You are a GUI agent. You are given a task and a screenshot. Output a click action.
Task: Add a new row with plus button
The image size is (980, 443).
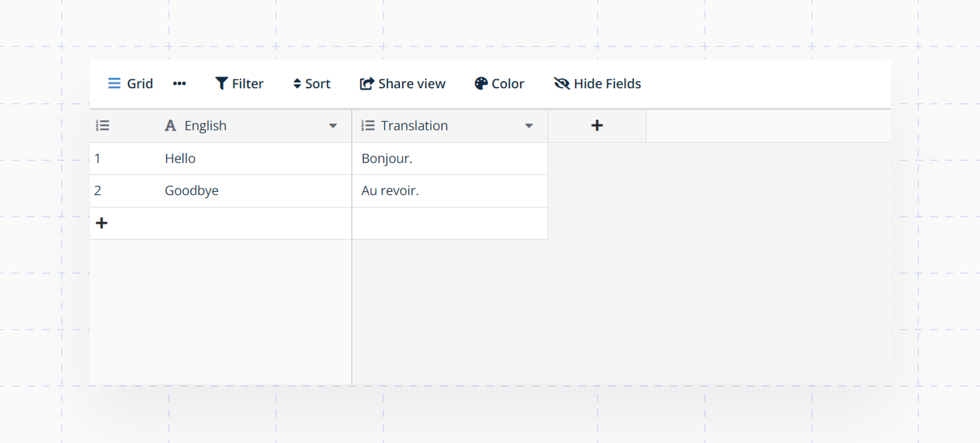102,223
